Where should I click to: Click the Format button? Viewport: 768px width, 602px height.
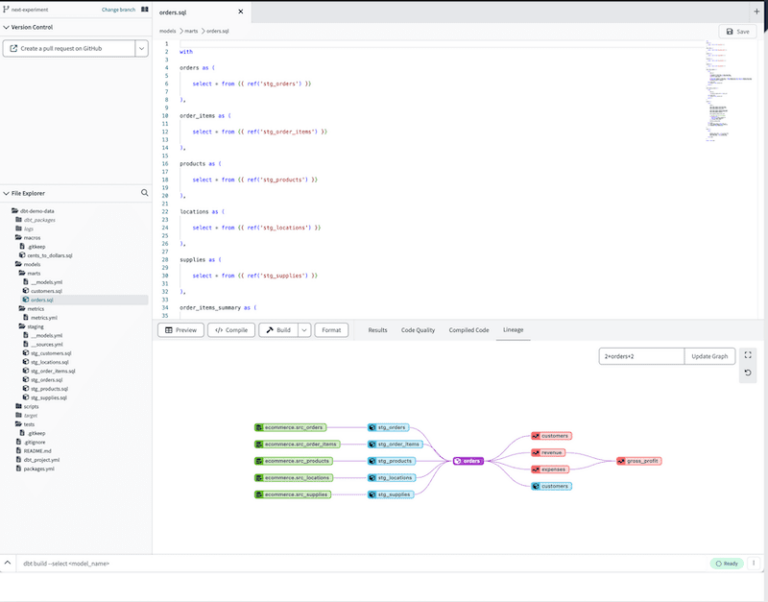(x=331, y=330)
